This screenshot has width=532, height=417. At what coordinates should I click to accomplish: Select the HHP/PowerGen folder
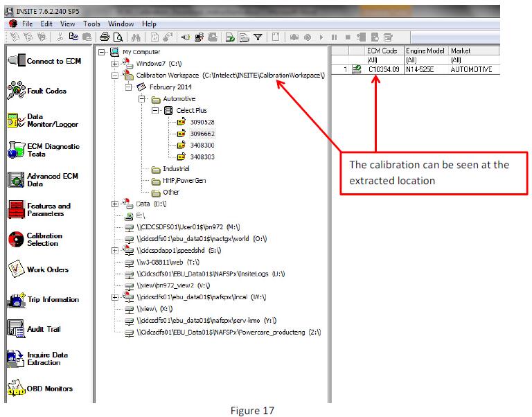[x=184, y=181]
